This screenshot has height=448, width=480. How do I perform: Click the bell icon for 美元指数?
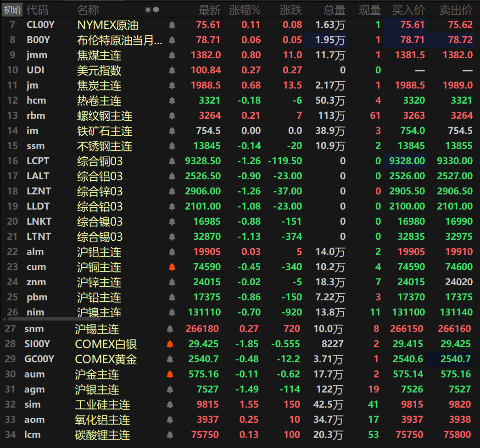[x=172, y=70]
